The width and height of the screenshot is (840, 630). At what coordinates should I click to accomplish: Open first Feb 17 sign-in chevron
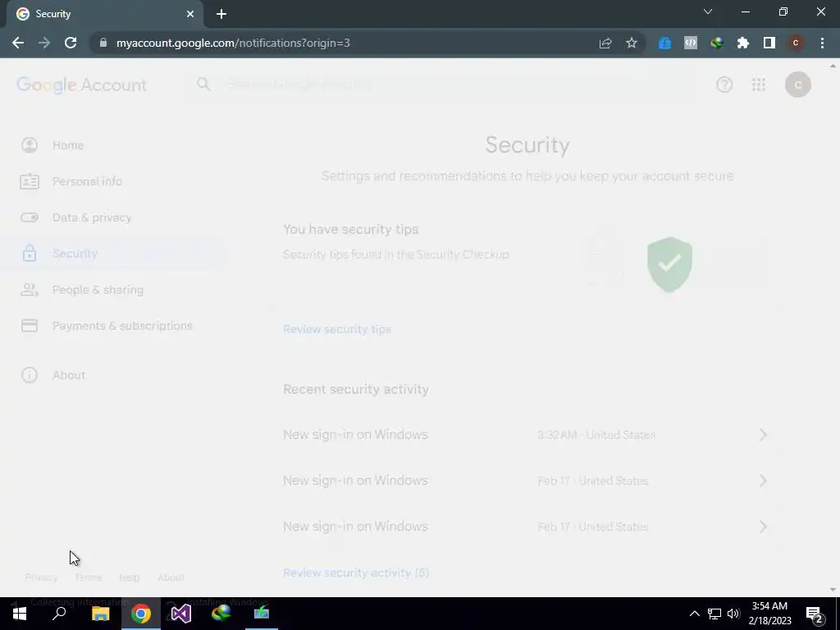[x=763, y=481]
